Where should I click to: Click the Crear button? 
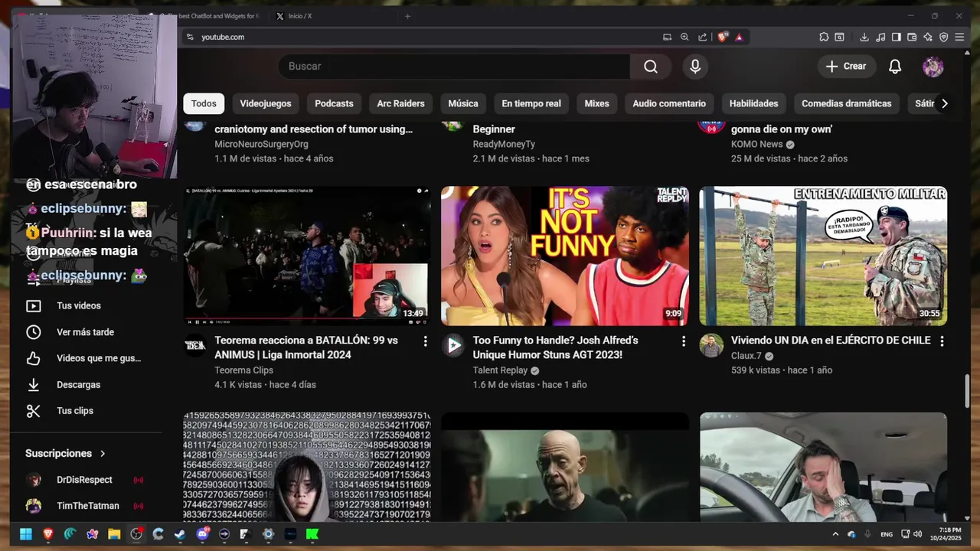tap(846, 67)
